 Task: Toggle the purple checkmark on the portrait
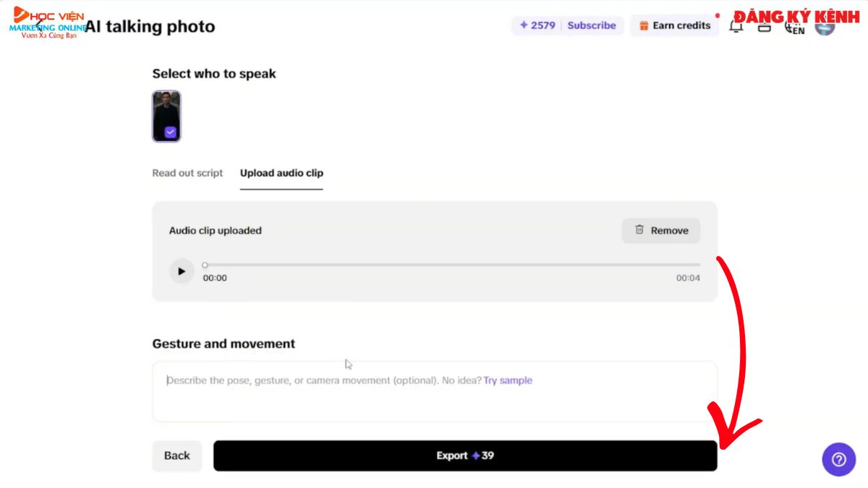coord(171,132)
